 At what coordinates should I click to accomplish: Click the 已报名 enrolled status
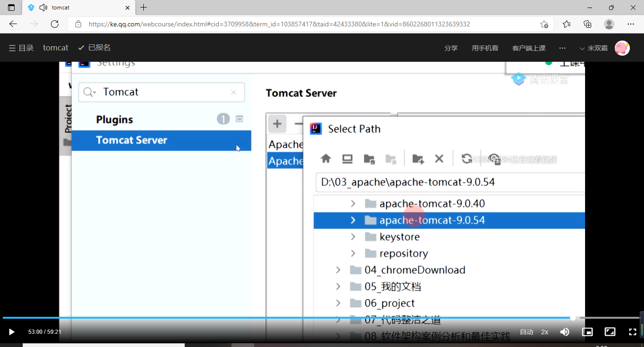tap(94, 48)
